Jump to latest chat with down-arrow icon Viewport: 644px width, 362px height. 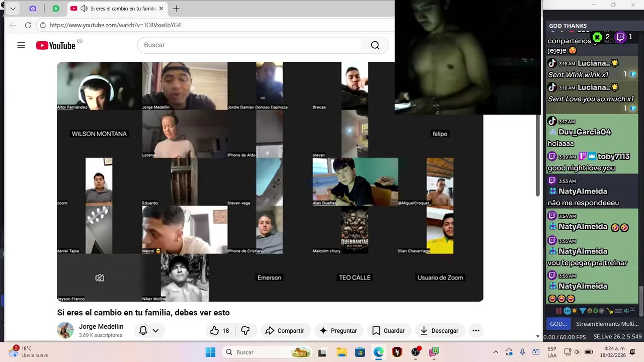pyautogui.click(x=633, y=309)
